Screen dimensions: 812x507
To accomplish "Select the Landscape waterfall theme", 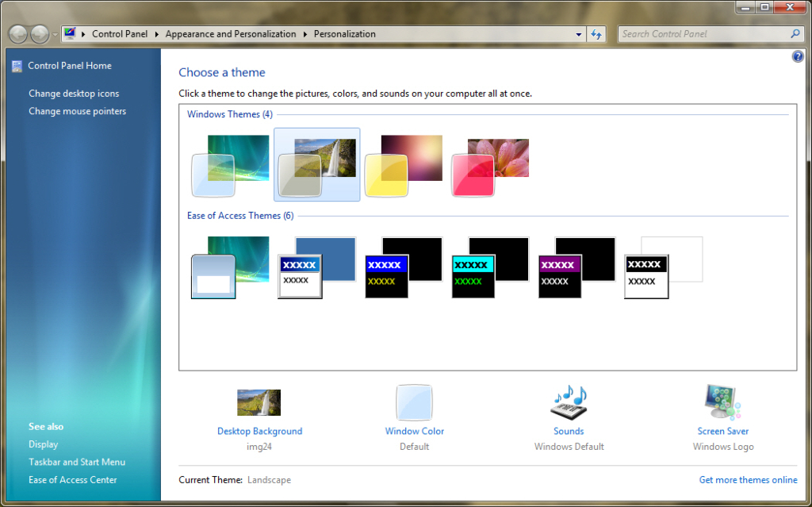I will 317,165.
